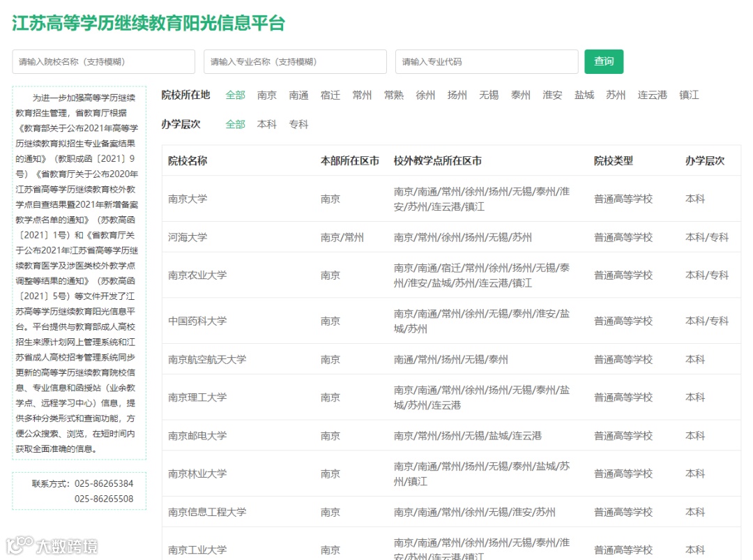
Task: Open the 南京工业大学 row
Action: pyautogui.click(x=451, y=545)
